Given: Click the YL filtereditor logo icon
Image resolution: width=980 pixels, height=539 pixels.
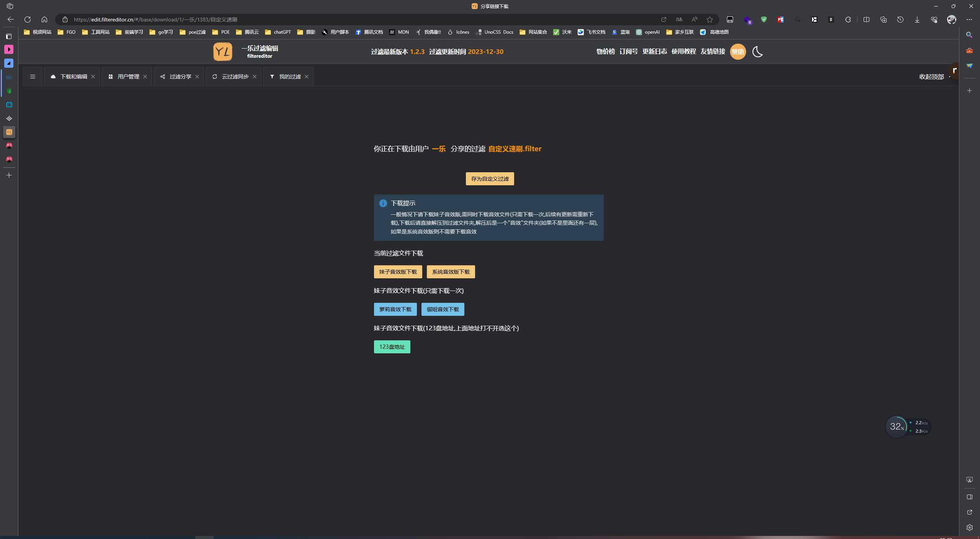Looking at the screenshot, I should (222, 52).
